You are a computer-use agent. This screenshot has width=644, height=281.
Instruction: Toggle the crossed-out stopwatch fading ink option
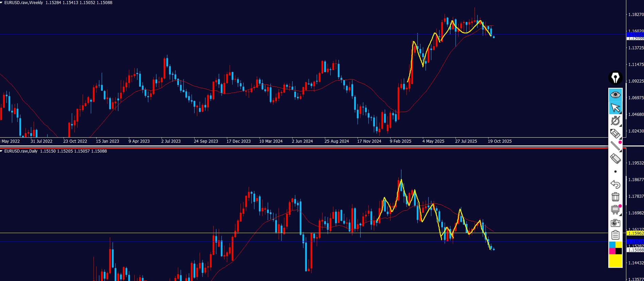pyautogui.click(x=615, y=121)
